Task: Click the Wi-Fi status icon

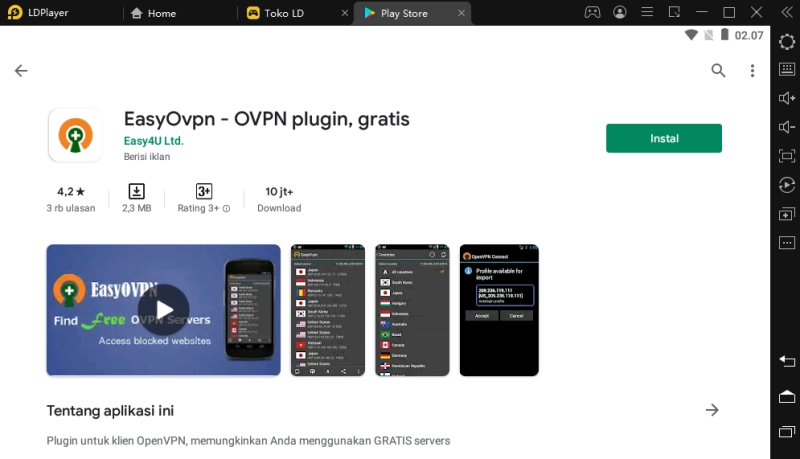Action: point(691,35)
